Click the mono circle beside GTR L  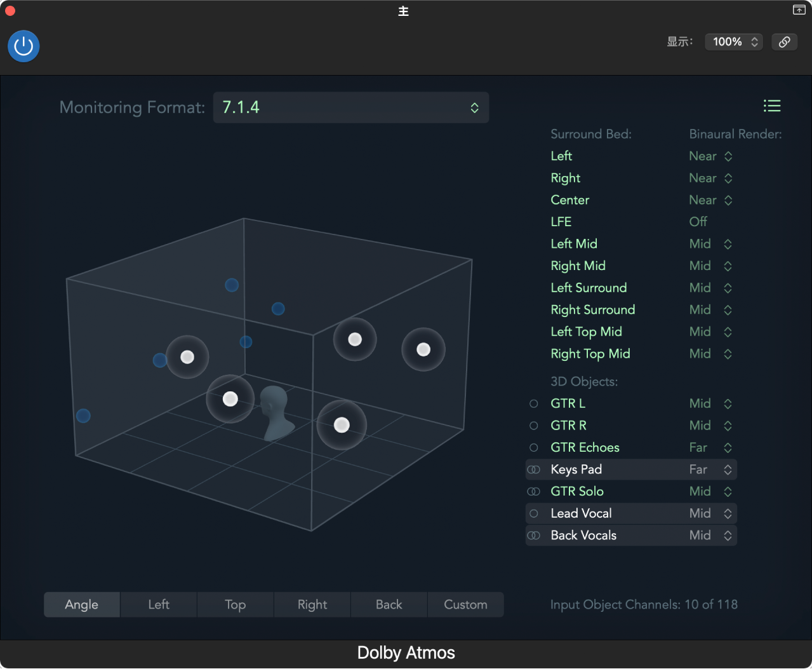[x=534, y=404]
